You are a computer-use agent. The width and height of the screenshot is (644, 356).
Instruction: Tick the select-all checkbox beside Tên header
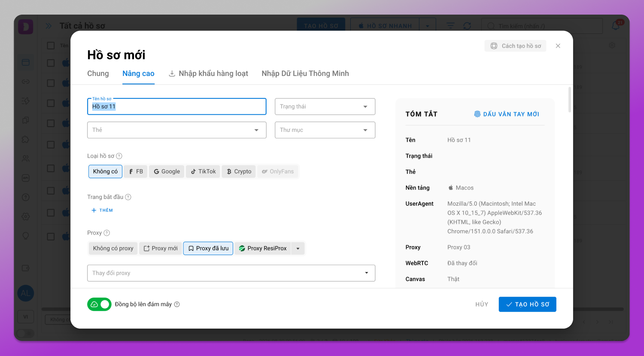point(51,46)
